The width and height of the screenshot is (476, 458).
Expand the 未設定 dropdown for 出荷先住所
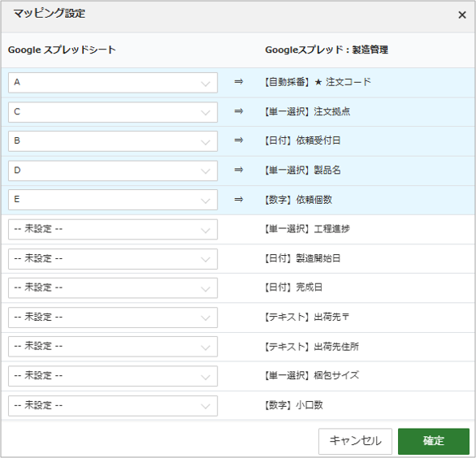click(113, 346)
